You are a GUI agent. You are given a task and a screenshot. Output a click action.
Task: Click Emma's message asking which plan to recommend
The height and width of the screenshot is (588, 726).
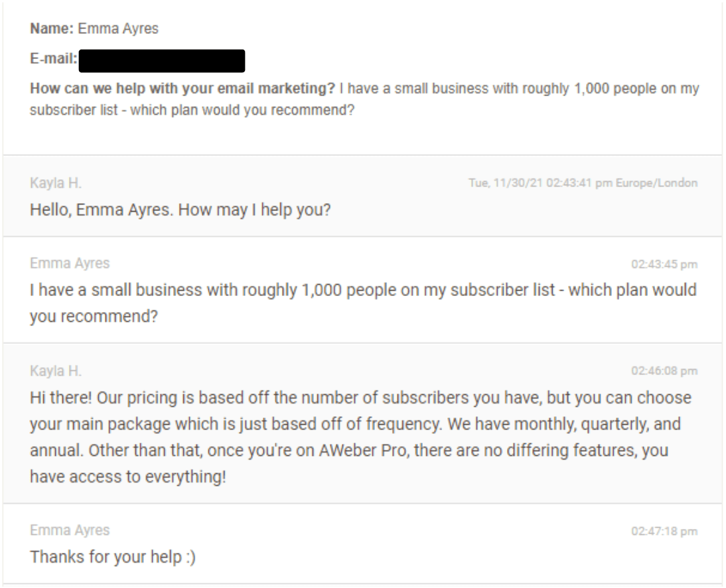[363, 303]
